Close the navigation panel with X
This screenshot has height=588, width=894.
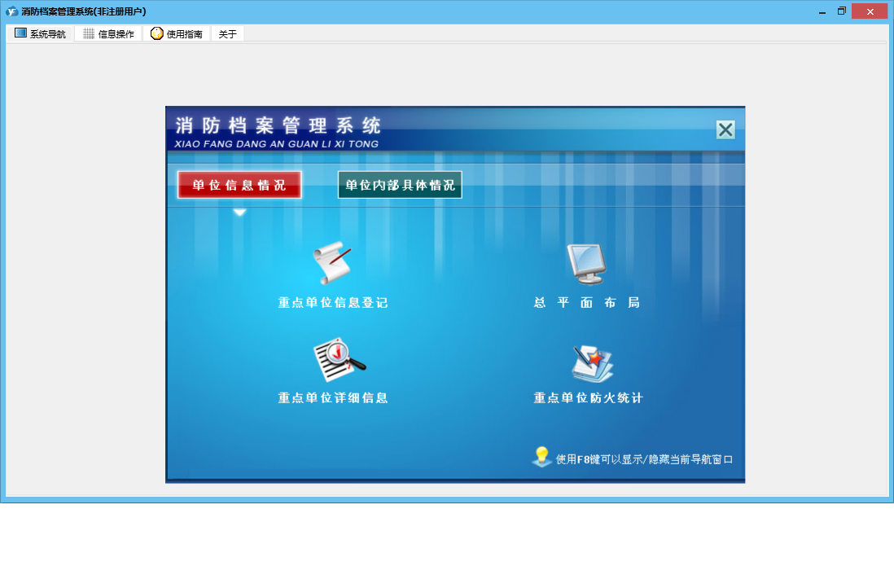(725, 130)
